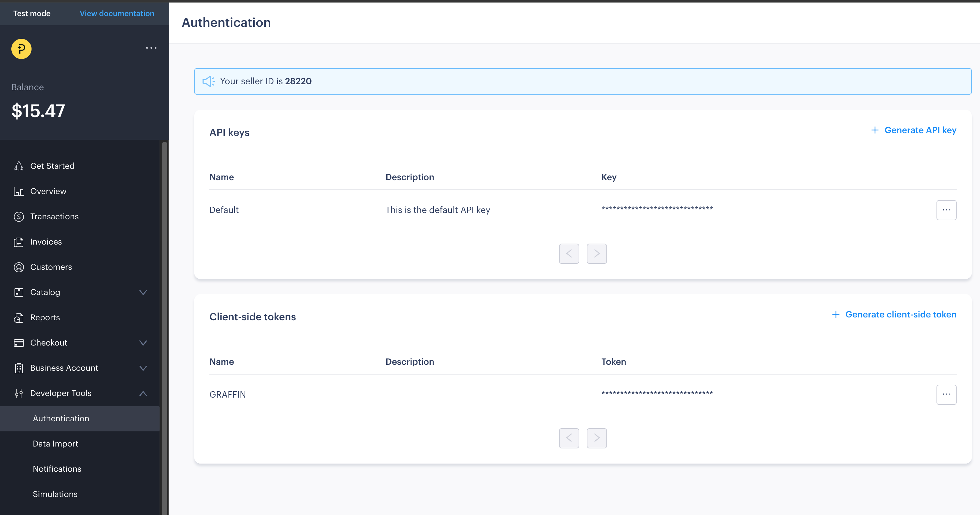Open the account three-dot menu in sidebar

151,48
